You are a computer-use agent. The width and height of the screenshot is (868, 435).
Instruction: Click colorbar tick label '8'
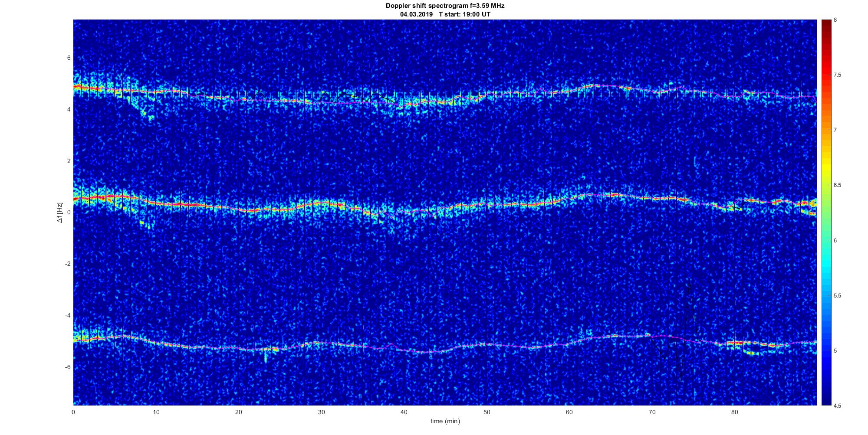point(835,20)
